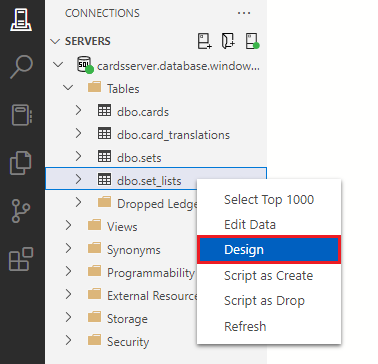Open the Extensions view icon
The width and height of the screenshot is (378, 364).
21,259
